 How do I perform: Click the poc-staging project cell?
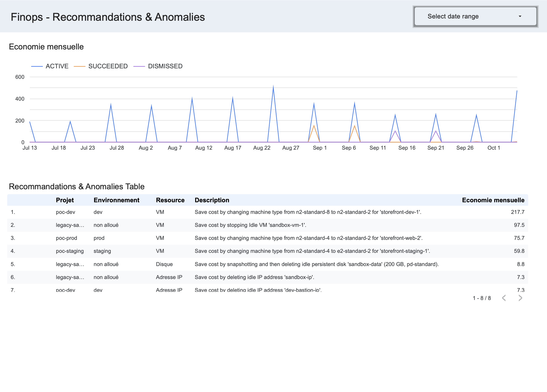70,251
